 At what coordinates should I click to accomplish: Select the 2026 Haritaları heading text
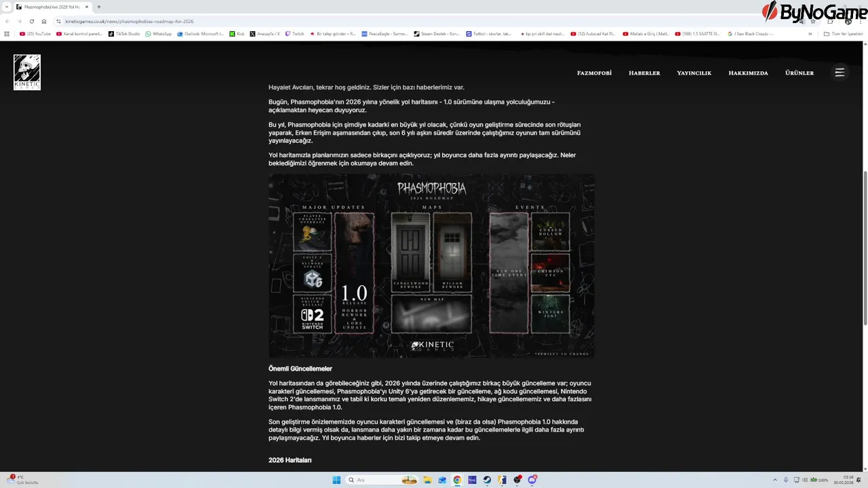coord(290,460)
